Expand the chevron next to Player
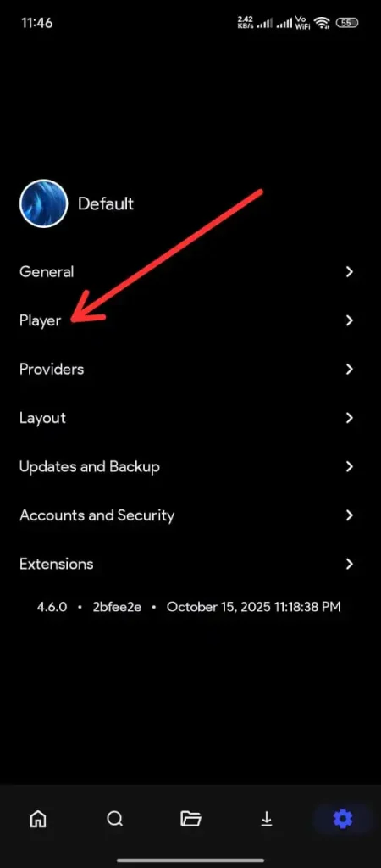381x868 pixels. pos(349,320)
